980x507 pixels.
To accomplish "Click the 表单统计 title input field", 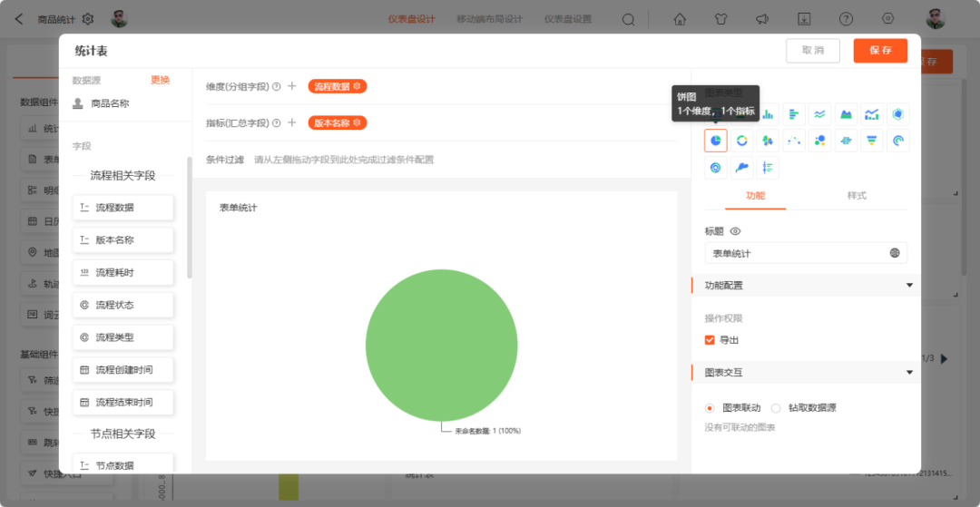I will [806, 253].
